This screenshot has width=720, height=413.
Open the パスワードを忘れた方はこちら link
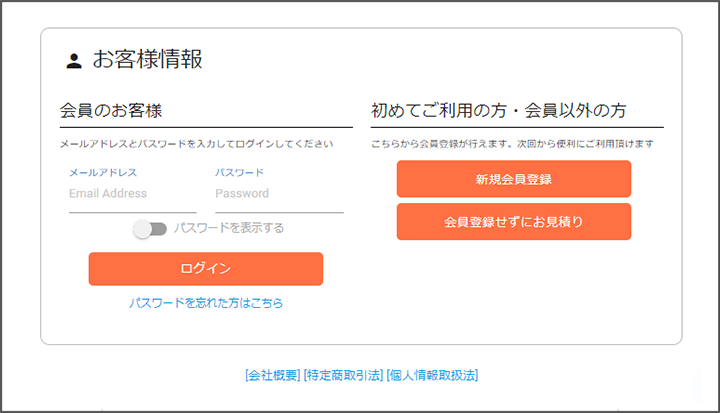coord(206,303)
